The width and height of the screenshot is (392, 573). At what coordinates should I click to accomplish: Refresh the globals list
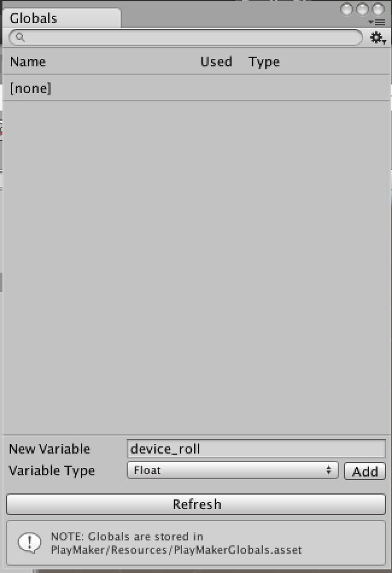tap(196, 504)
